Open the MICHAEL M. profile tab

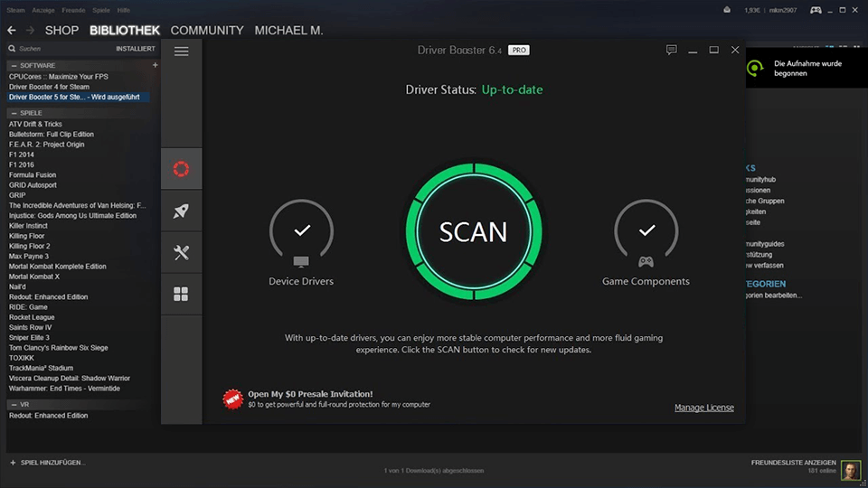coord(289,31)
